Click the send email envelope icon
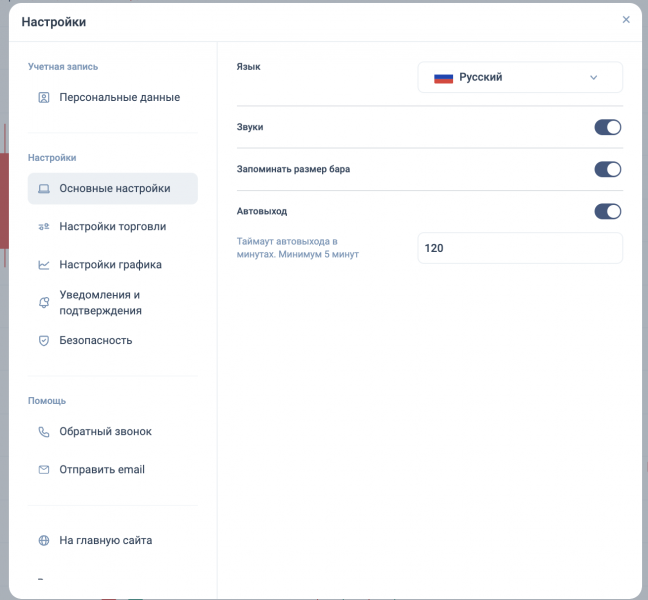The width and height of the screenshot is (648, 600). pyautogui.click(x=44, y=470)
